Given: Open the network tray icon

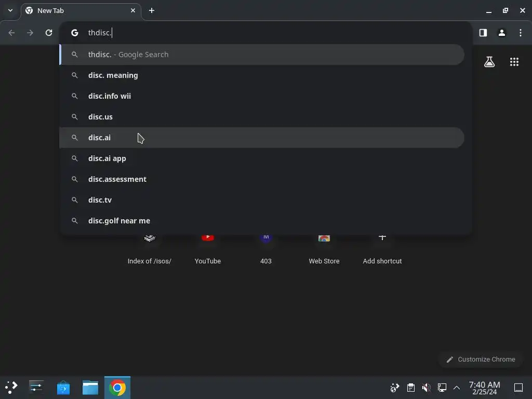Looking at the screenshot, I should point(442,388).
